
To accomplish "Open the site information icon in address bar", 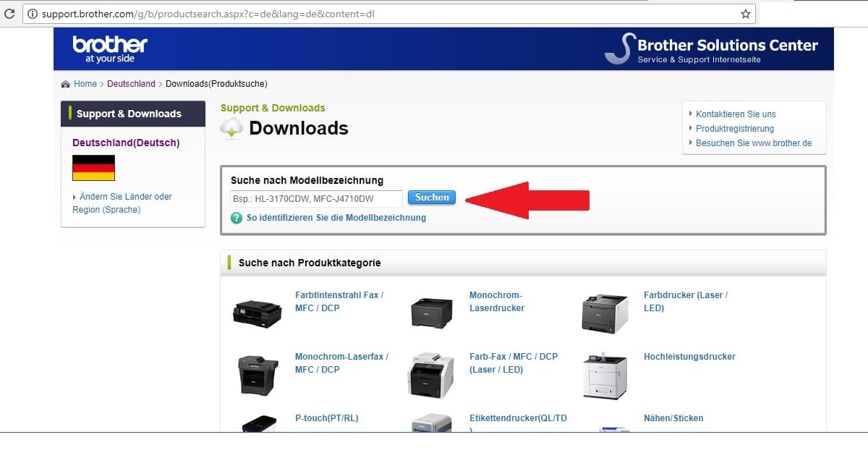I will click(x=33, y=14).
